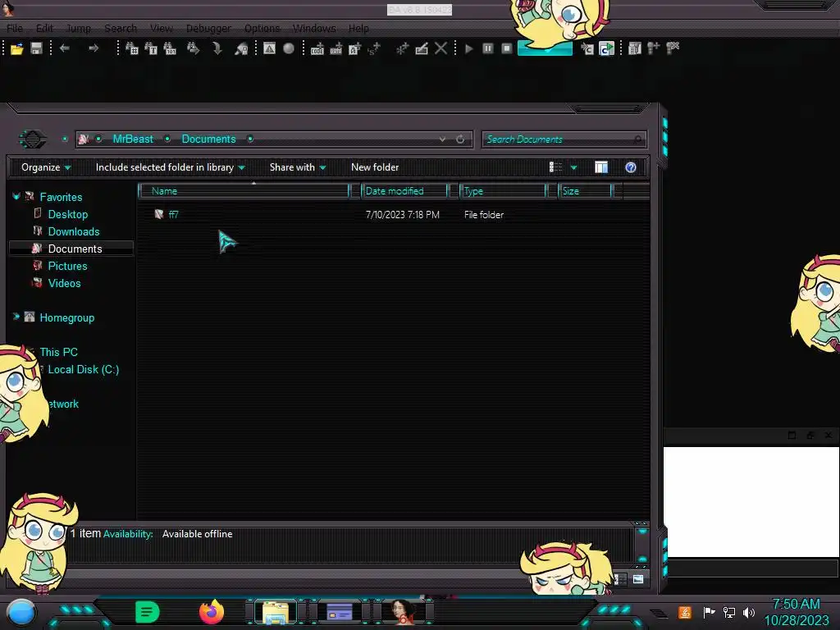Click the warning triangle icon in toolbar
The width and height of the screenshot is (840, 630).
(269, 48)
